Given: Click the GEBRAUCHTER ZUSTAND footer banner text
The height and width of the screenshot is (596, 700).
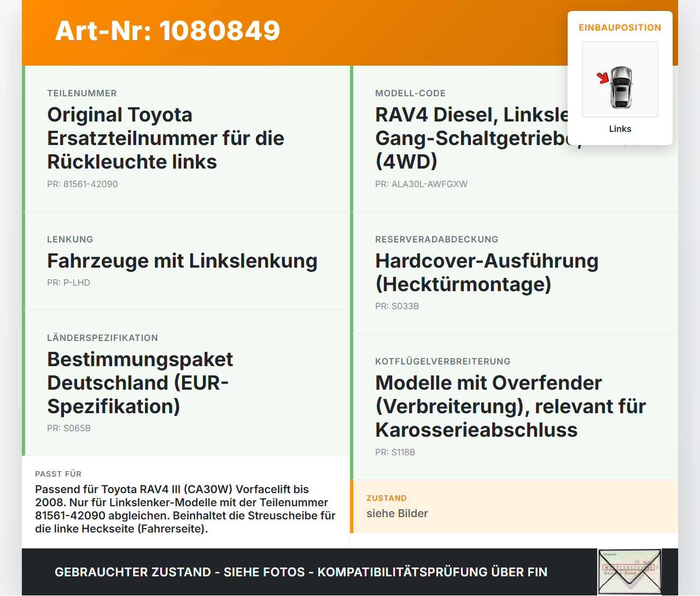Looking at the screenshot, I should coord(301,572).
